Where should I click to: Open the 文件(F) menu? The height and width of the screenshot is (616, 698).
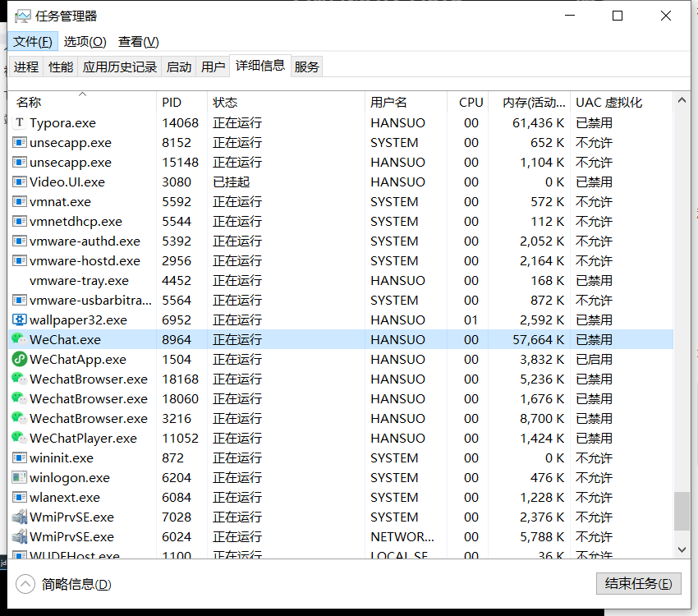click(x=33, y=41)
